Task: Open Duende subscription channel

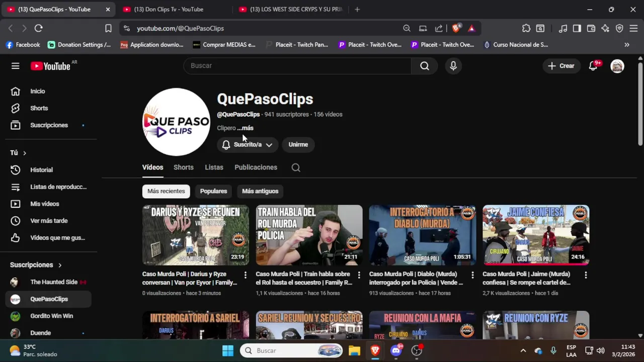Action: point(48,333)
